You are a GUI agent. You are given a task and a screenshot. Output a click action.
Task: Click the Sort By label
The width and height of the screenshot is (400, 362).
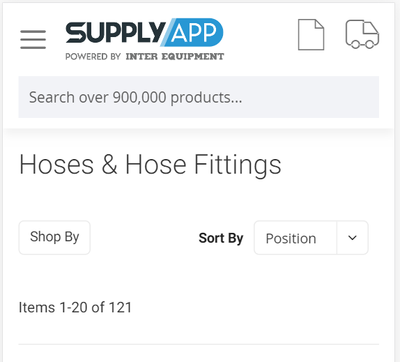(x=221, y=238)
